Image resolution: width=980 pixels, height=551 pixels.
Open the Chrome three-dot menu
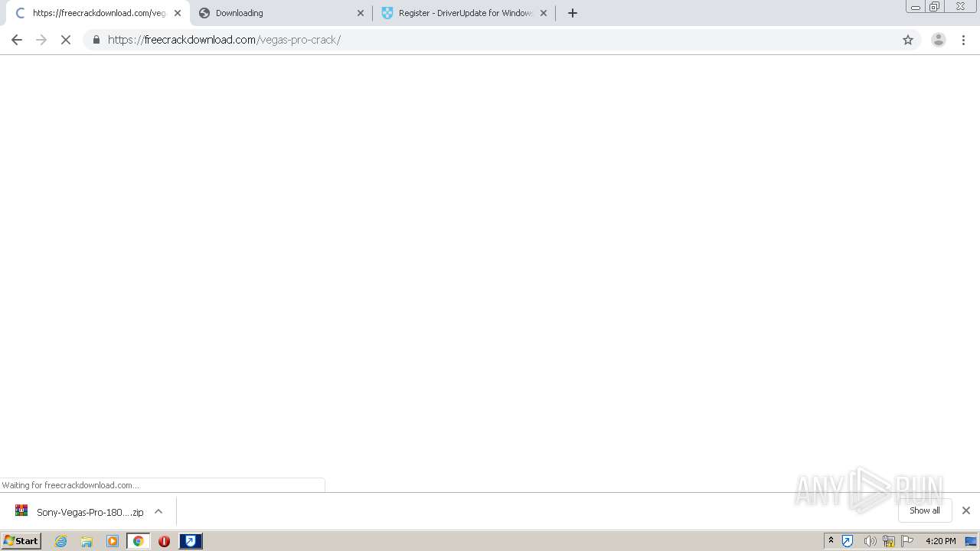pos(964,40)
